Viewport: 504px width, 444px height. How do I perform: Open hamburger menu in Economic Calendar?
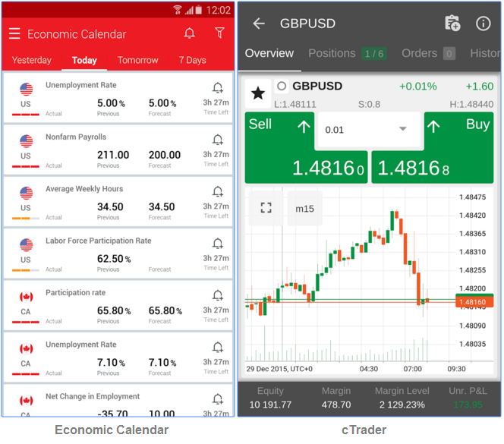point(14,33)
